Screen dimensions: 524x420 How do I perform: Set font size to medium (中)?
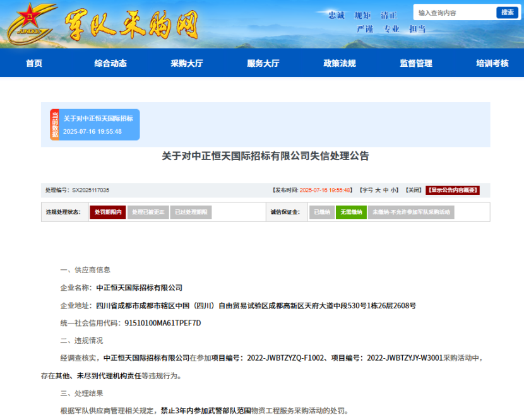tap(386, 190)
